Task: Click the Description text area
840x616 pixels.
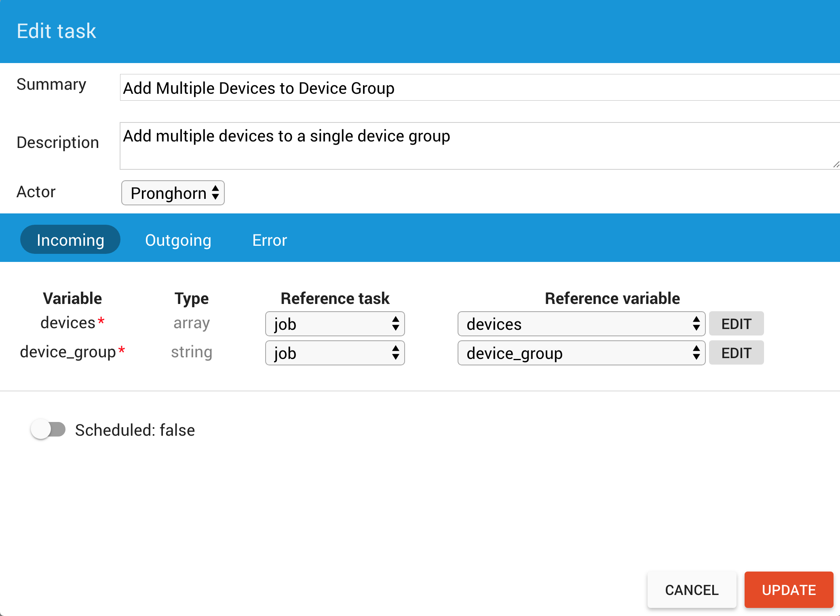Action: point(480,146)
